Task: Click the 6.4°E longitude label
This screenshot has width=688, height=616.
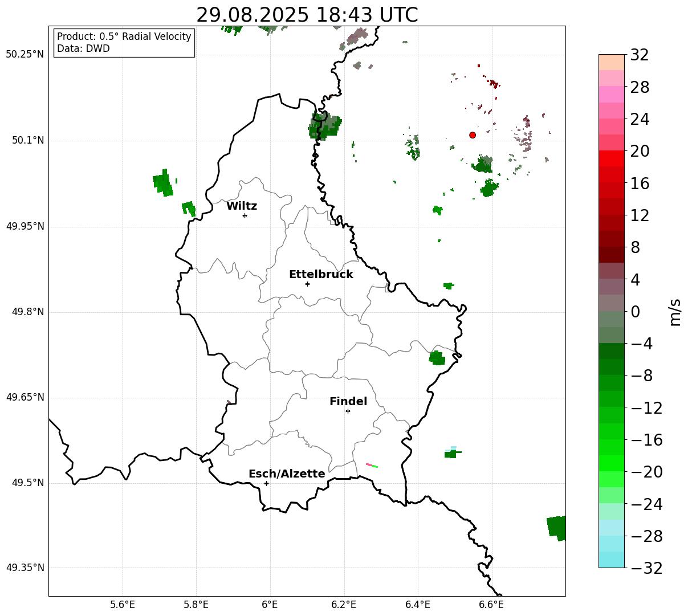Action: pos(418,604)
